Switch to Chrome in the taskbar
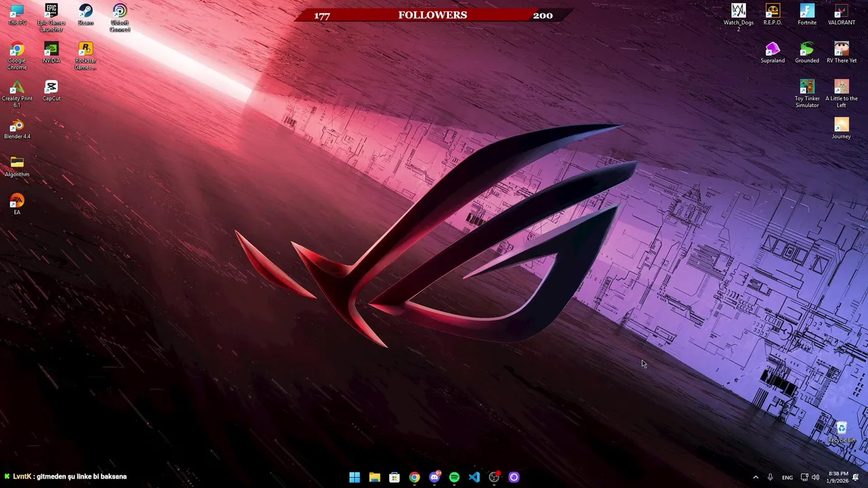 (x=414, y=477)
